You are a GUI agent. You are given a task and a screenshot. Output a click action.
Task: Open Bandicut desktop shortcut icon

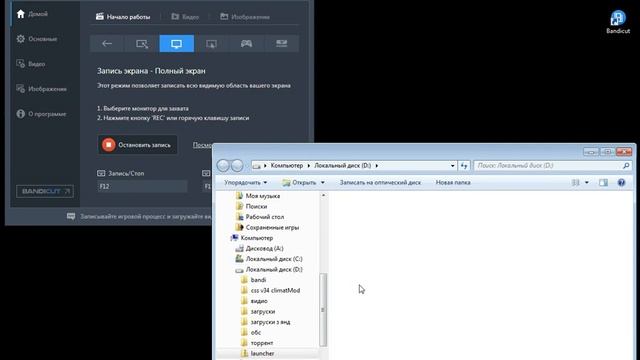(x=618, y=22)
